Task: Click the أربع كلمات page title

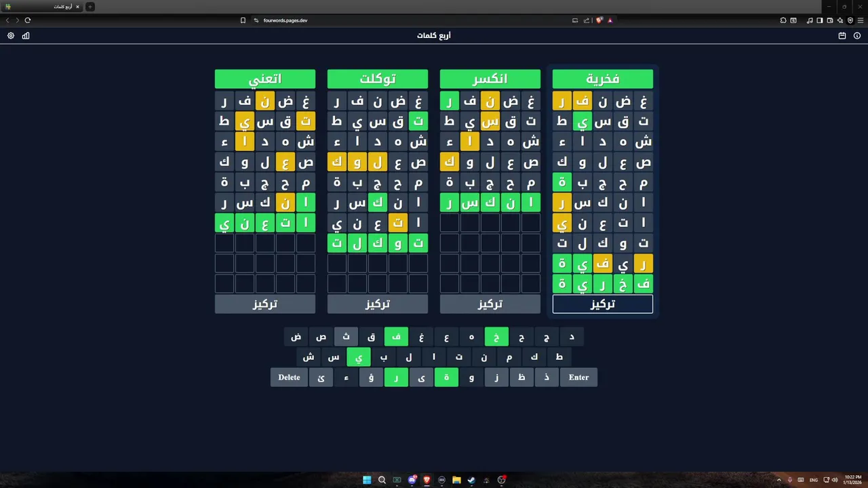Action: coord(434,35)
